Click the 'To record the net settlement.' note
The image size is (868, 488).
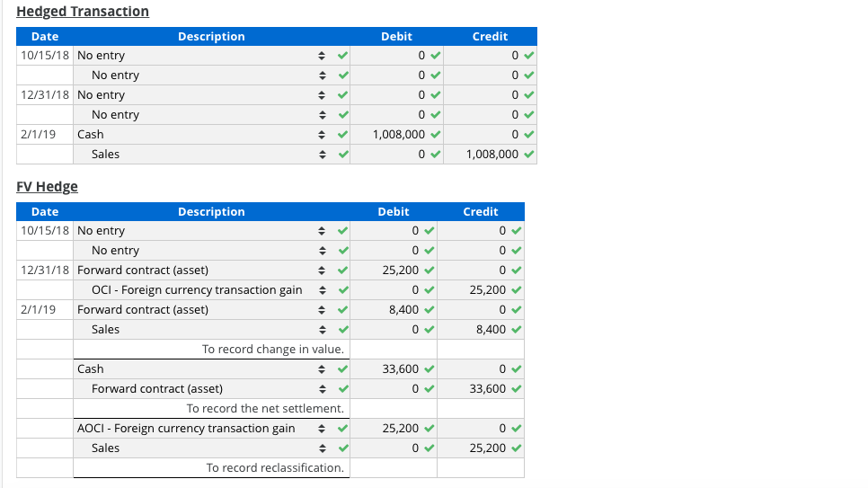(x=265, y=409)
